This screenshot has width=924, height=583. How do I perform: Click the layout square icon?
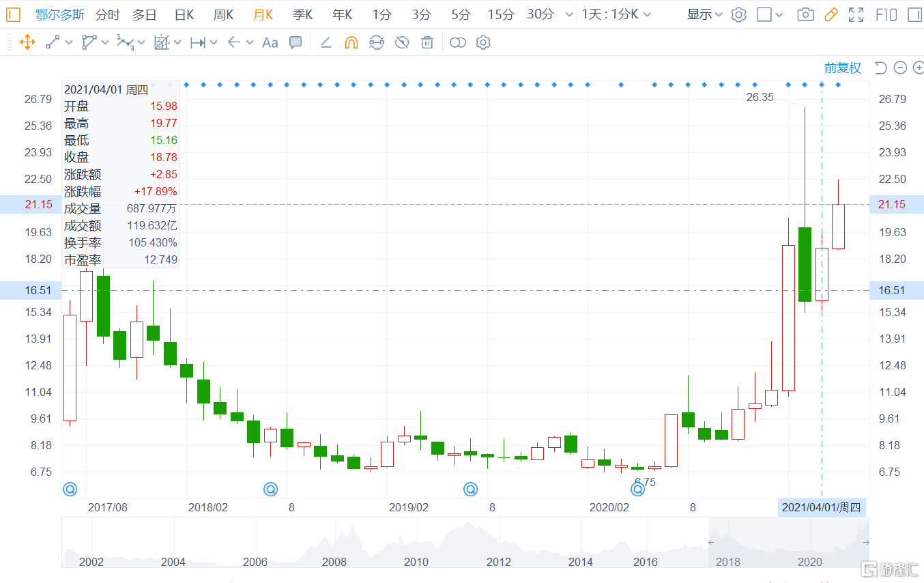pos(765,14)
